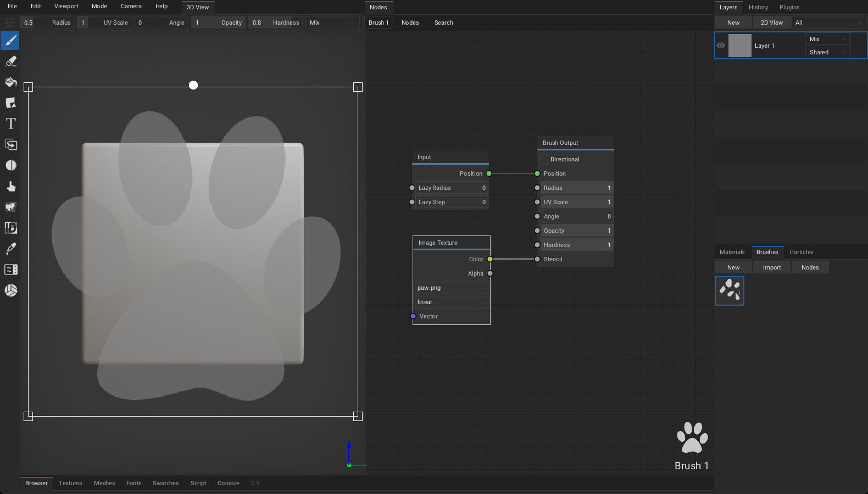
Task: Hide Layer 1 with the eye icon
Action: pos(721,46)
